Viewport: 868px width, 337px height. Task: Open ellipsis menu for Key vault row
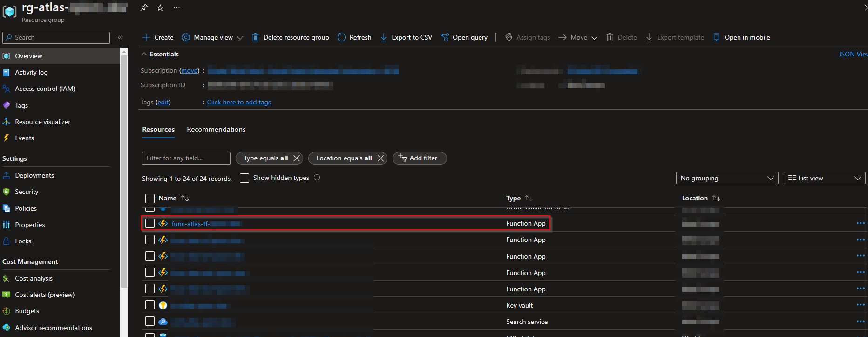coord(861,305)
